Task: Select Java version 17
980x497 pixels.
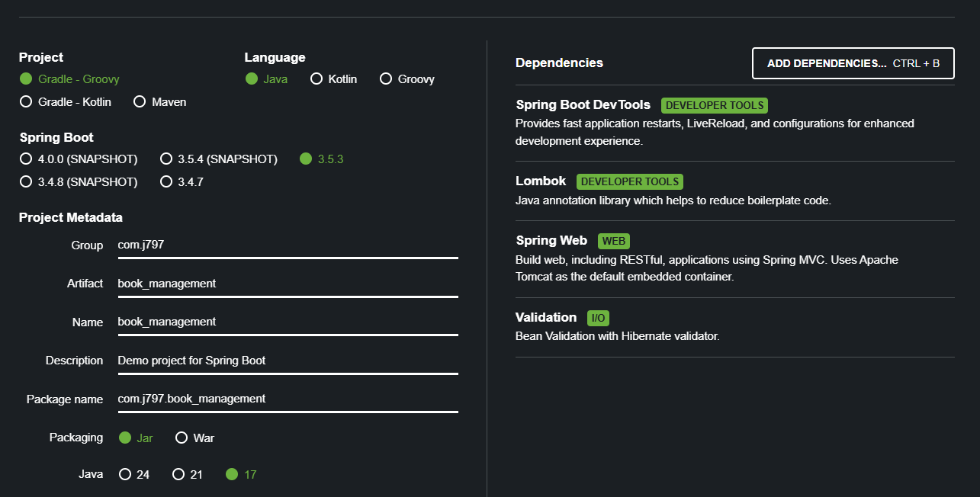Action: pyautogui.click(x=241, y=475)
